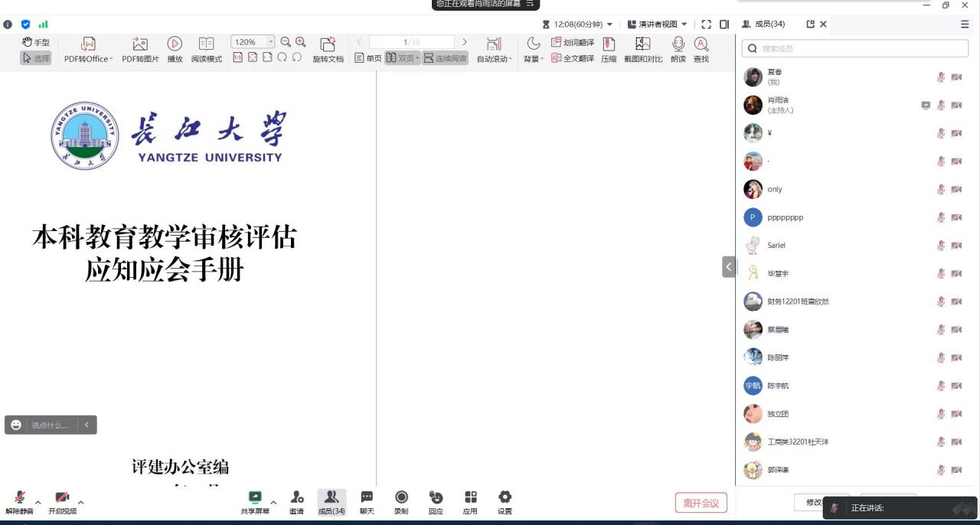Click the Leave Meeting (离开会议) button

tap(701, 503)
